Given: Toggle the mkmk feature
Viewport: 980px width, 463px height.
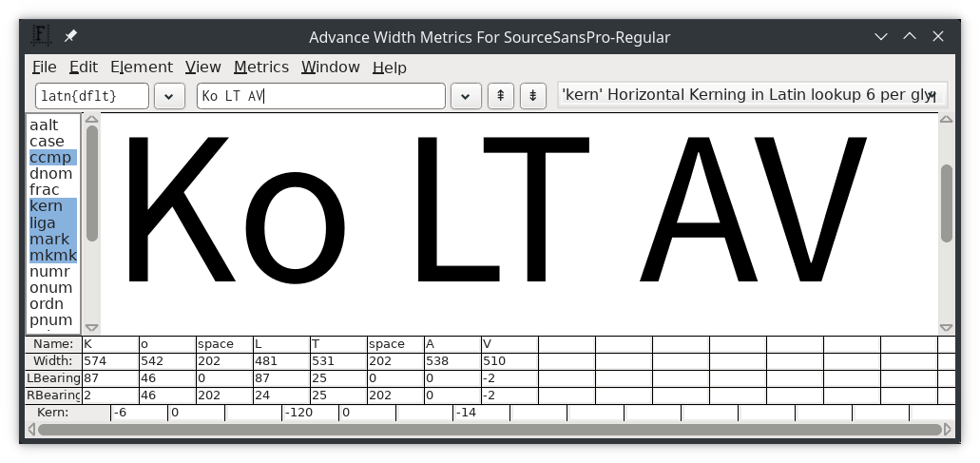Looking at the screenshot, I should point(53,255).
